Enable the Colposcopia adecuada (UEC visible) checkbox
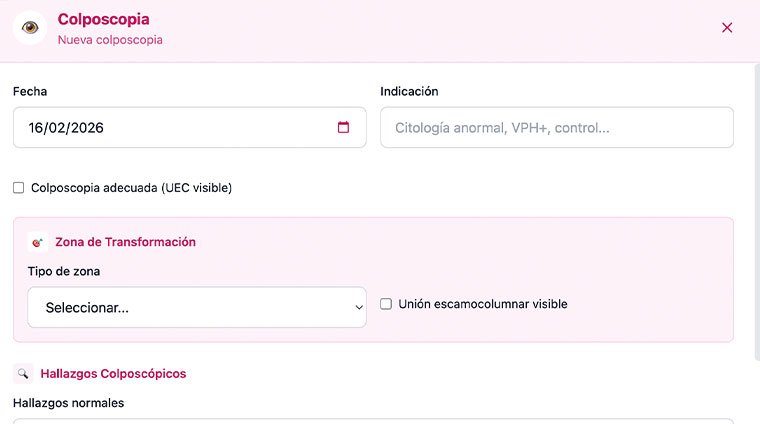 pyautogui.click(x=19, y=188)
